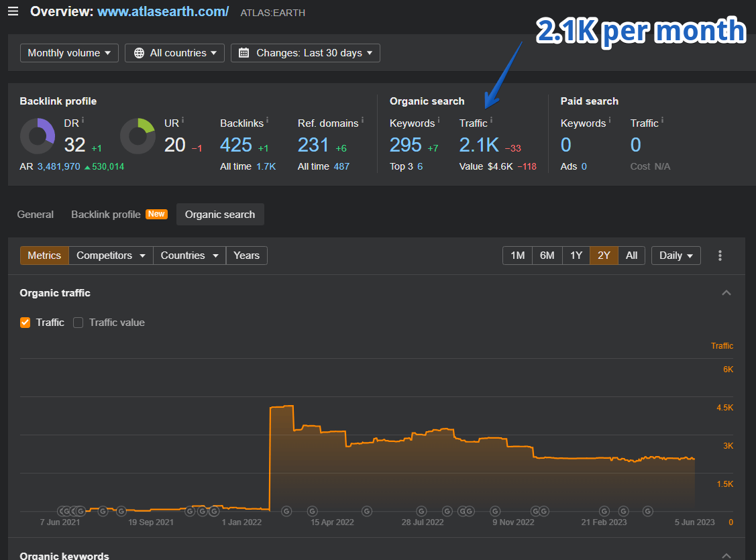The width and height of the screenshot is (756, 560).
Task: Open the AR 3,481,970 rank link
Action: [59, 167]
